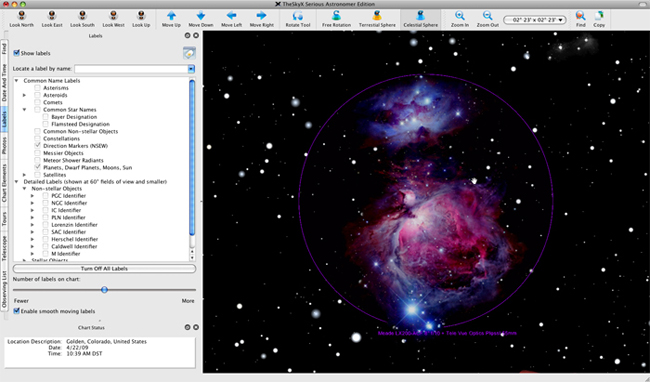Uncheck Direction Markers (NSEW) checkbox
650x382 pixels.
click(37, 146)
